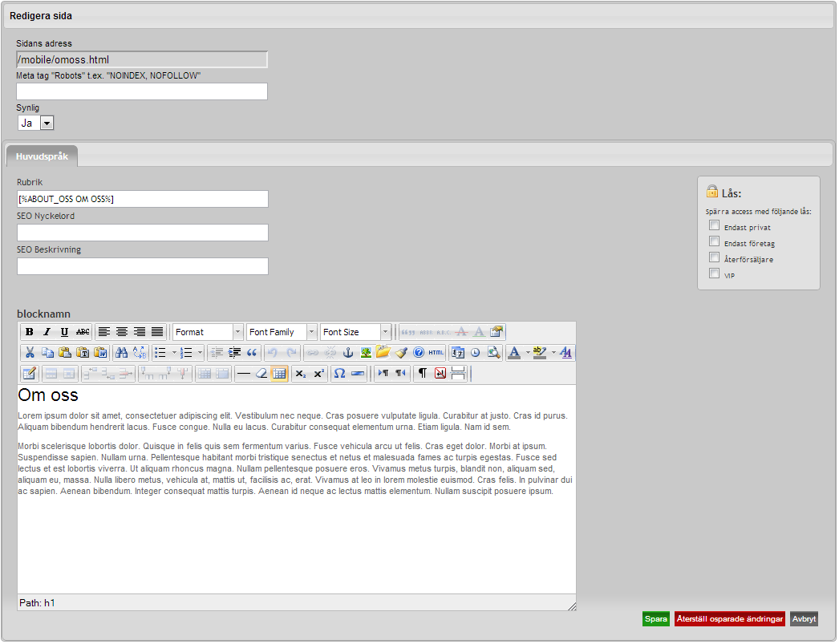Expand bullet list style arrow
This screenshot has width=839, height=644.
click(174, 353)
